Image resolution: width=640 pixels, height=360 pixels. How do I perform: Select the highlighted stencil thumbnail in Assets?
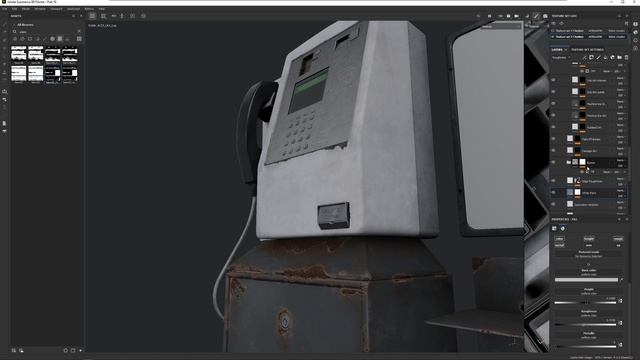53,74
